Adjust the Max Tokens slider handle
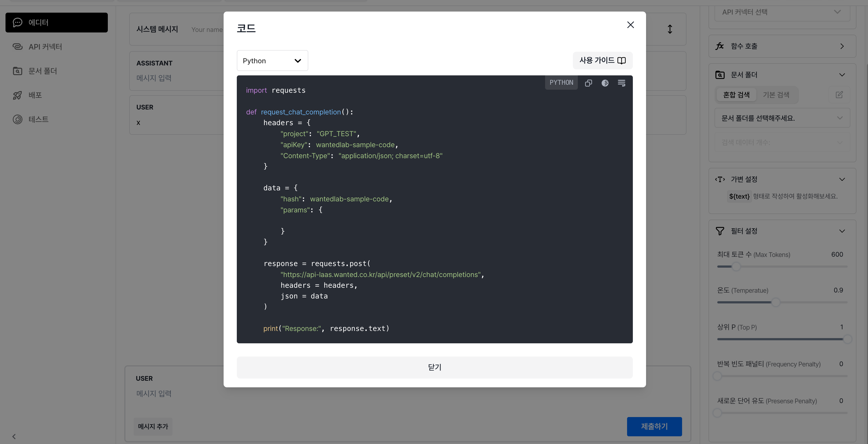This screenshot has width=868, height=444. [x=736, y=267]
